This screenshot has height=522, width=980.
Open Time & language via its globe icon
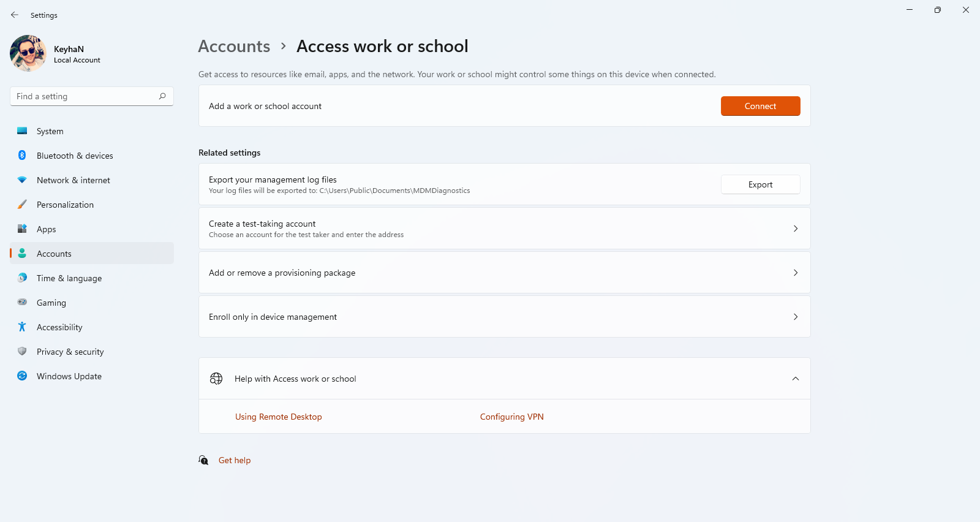[22, 278]
